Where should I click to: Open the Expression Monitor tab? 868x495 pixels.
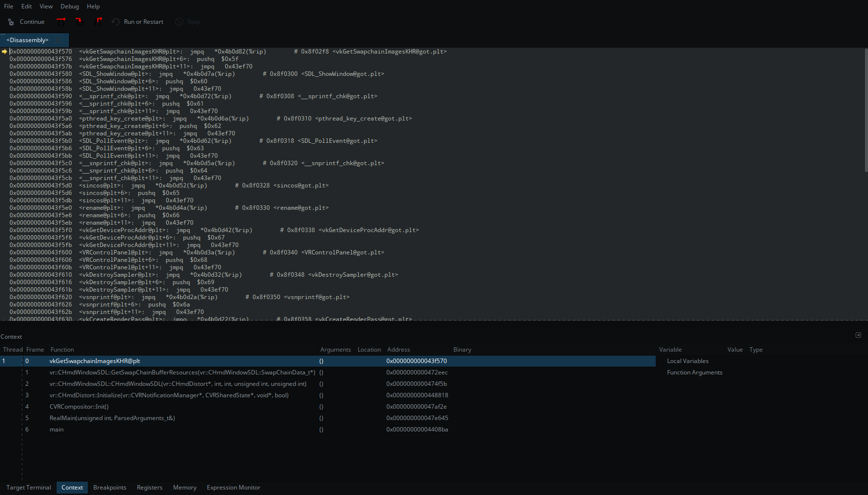pos(233,488)
